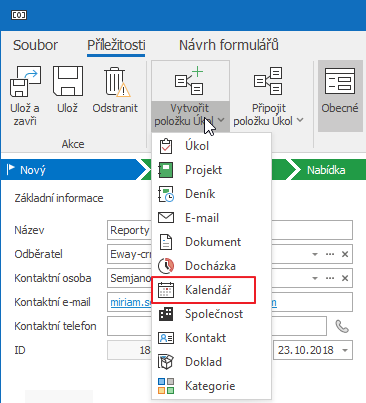Viewport: 366px width, 403px height.
Task: Click the clock icon beside Docházka
Action: [x=166, y=266]
